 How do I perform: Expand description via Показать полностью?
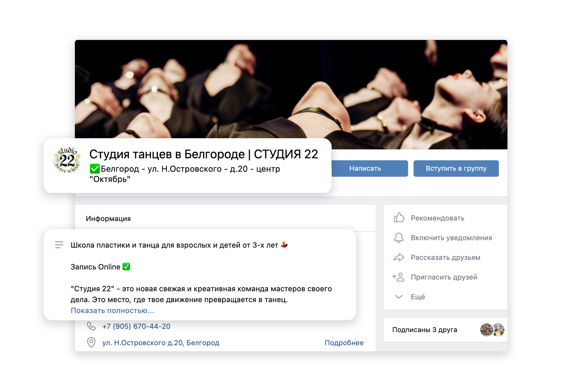112,311
